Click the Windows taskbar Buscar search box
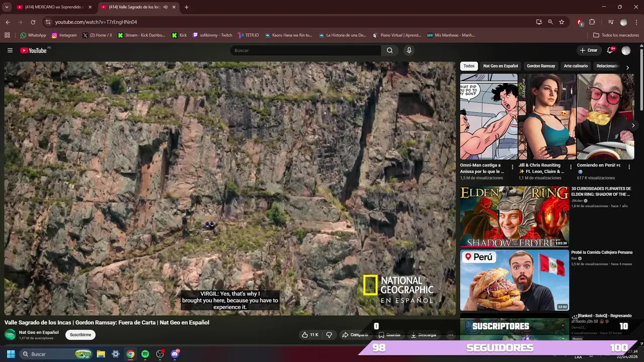Image resolution: width=644 pixels, height=362 pixels. 56,354
